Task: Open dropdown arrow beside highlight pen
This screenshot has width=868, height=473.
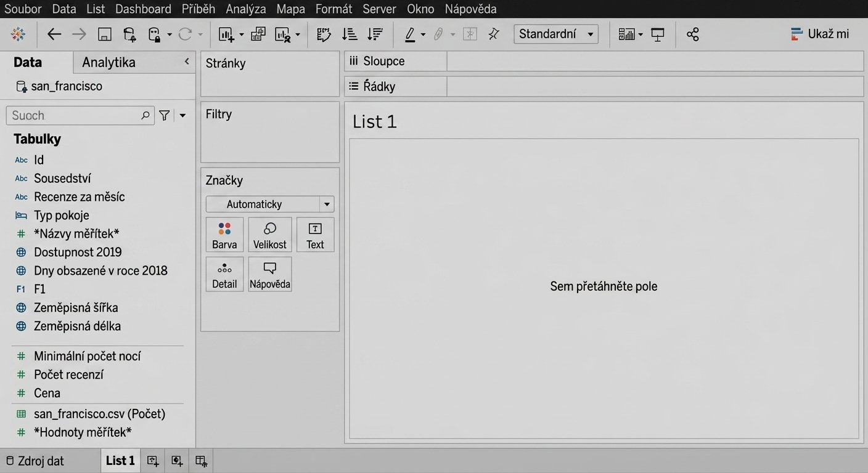Action: click(423, 34)
